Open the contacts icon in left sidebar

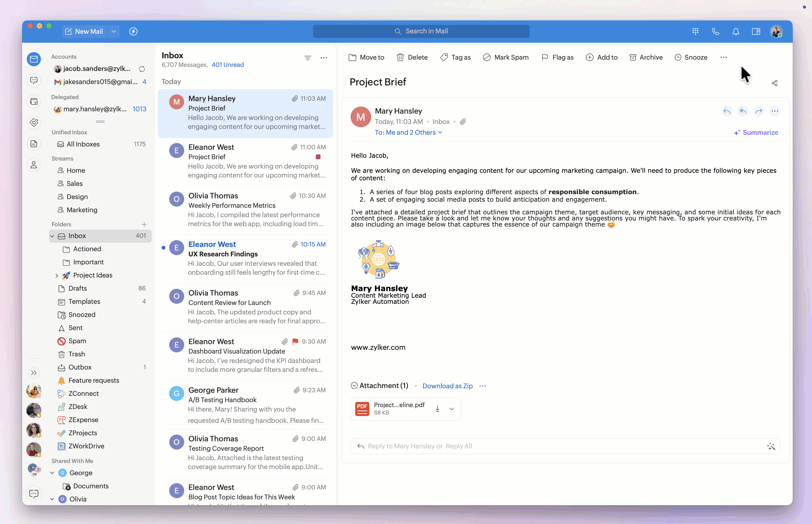(34, 165)
